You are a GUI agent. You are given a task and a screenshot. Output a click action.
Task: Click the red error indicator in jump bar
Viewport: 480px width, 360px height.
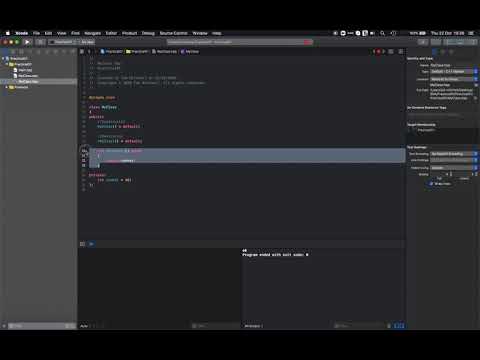pyautogui.click(x=379, y=52)
